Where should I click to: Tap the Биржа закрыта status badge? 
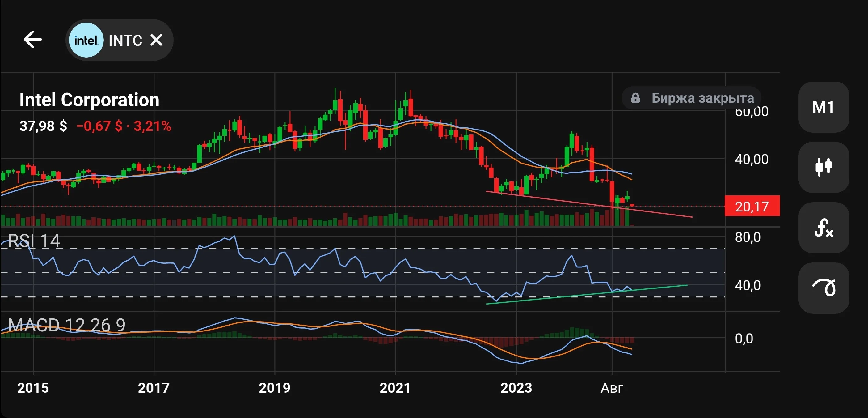tap(691, 98)
